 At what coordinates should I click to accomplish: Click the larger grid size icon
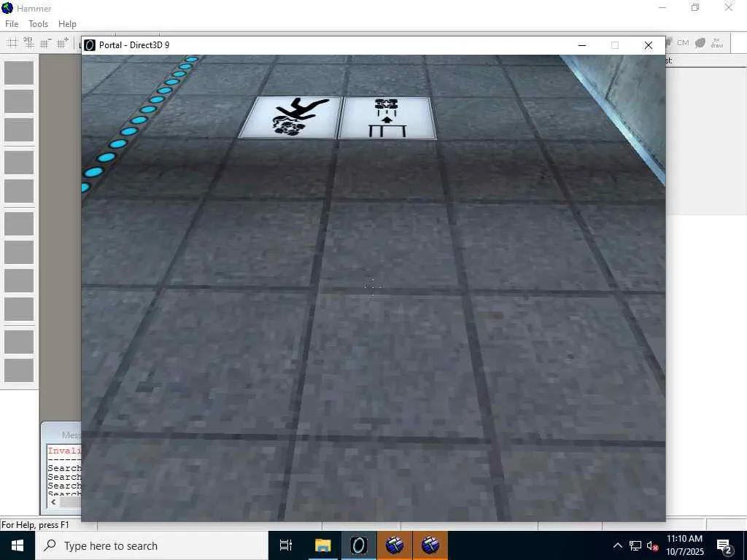[63, 43]
